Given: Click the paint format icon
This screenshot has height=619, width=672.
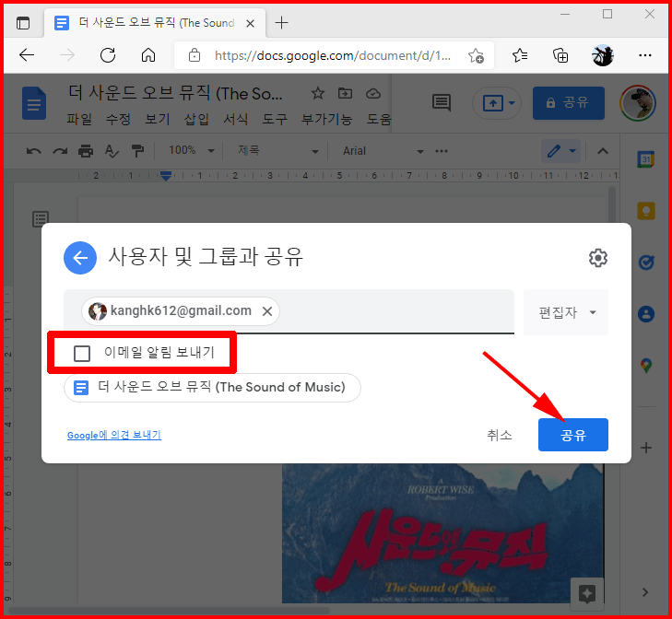Looking at the screenshot, I should pos(137,151).
